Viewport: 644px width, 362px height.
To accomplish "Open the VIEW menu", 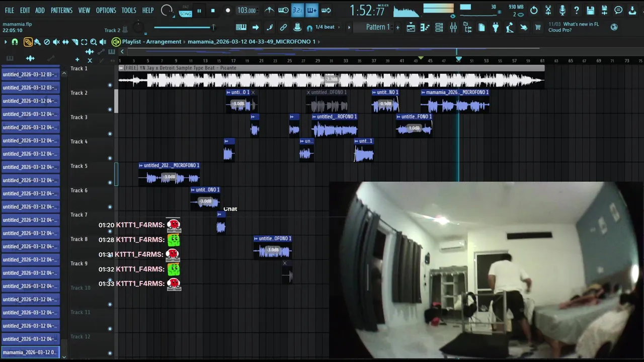I will click(84, 10).
